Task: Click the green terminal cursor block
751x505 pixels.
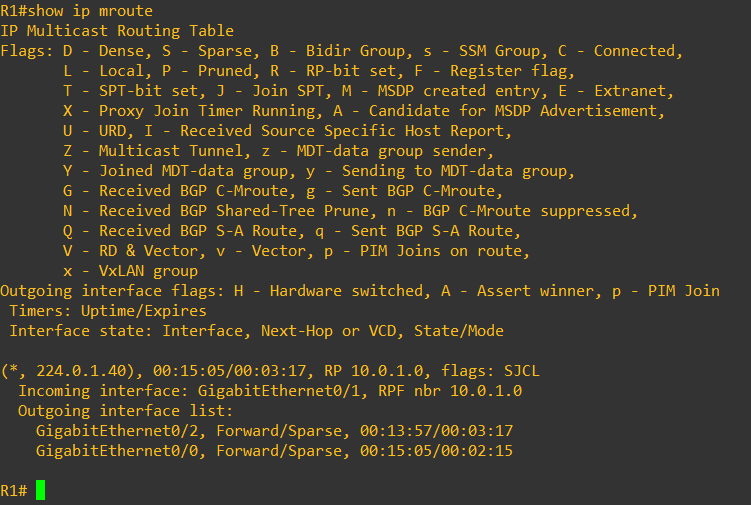Action: point(40,490)
